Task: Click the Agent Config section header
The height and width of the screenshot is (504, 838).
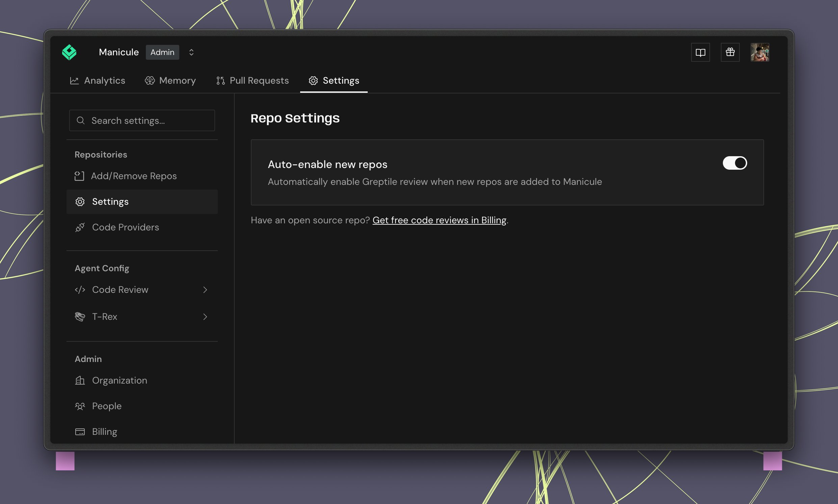Action: pos(102,268)
